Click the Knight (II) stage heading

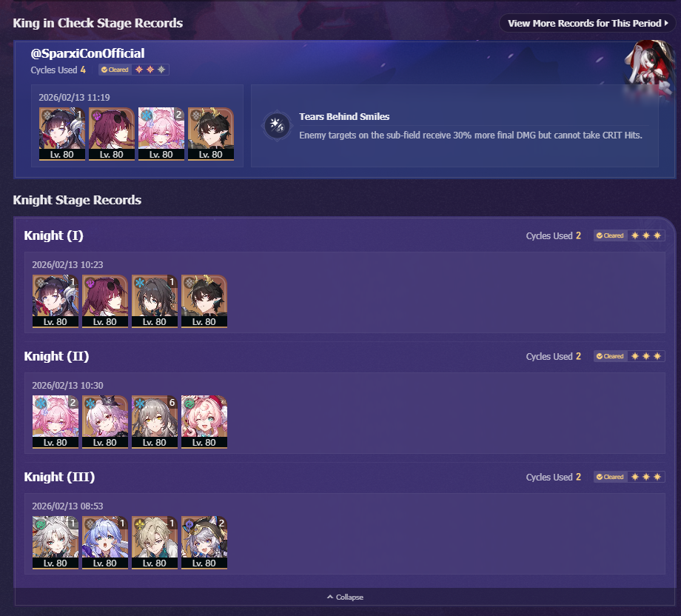[56, 356]
